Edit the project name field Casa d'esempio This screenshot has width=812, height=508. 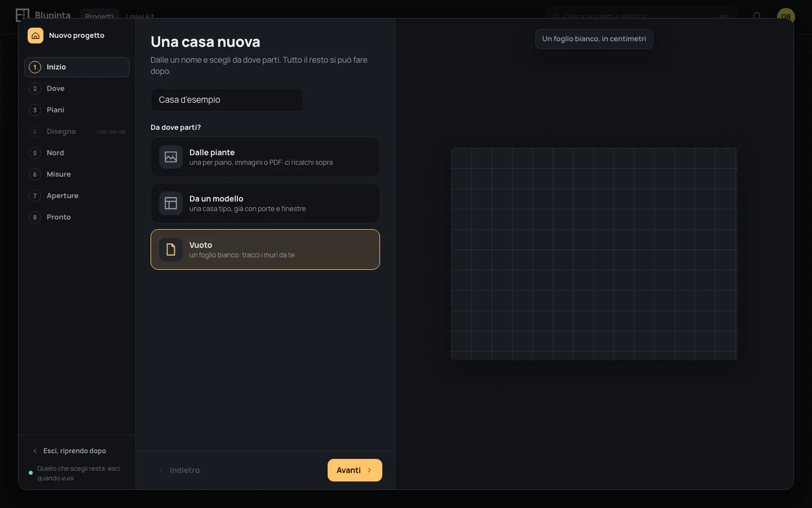(227, 100)
